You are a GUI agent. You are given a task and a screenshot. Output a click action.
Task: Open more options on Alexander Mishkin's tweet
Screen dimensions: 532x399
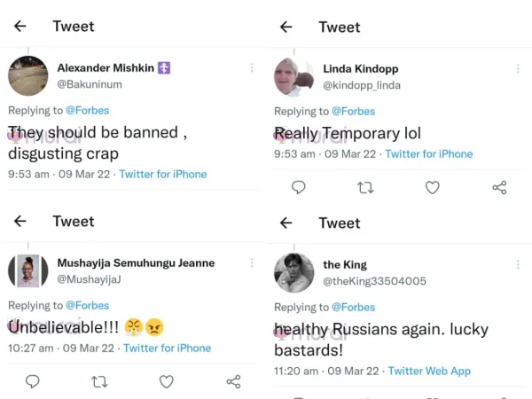coord(252,67)
